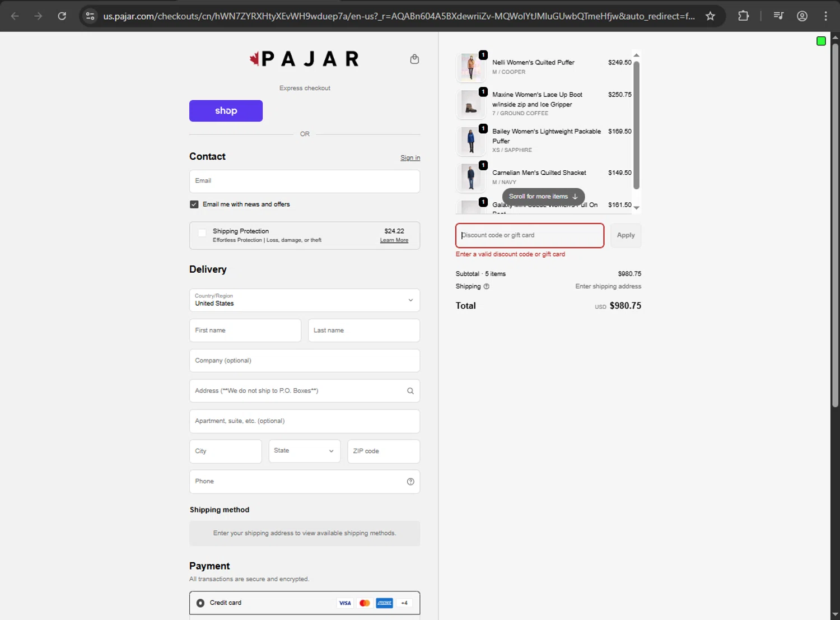Click the order list scroll-down arrow
The height and width of the screenshot is (620, 840).
(636, 208)
